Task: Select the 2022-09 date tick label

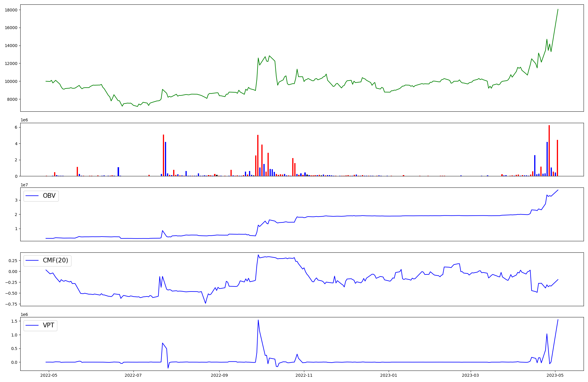Action: coord(219,375)
